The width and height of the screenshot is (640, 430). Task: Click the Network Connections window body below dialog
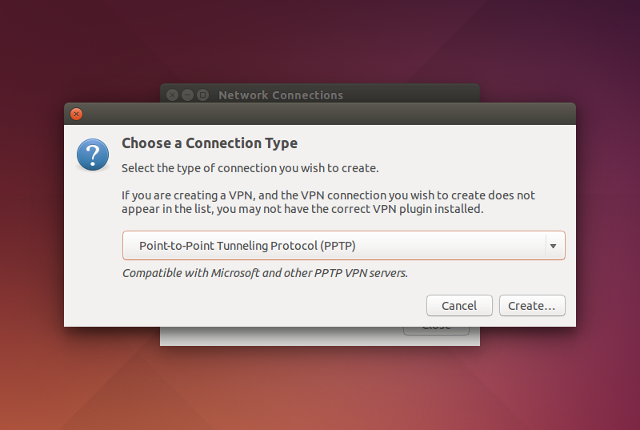pos(282,337)
